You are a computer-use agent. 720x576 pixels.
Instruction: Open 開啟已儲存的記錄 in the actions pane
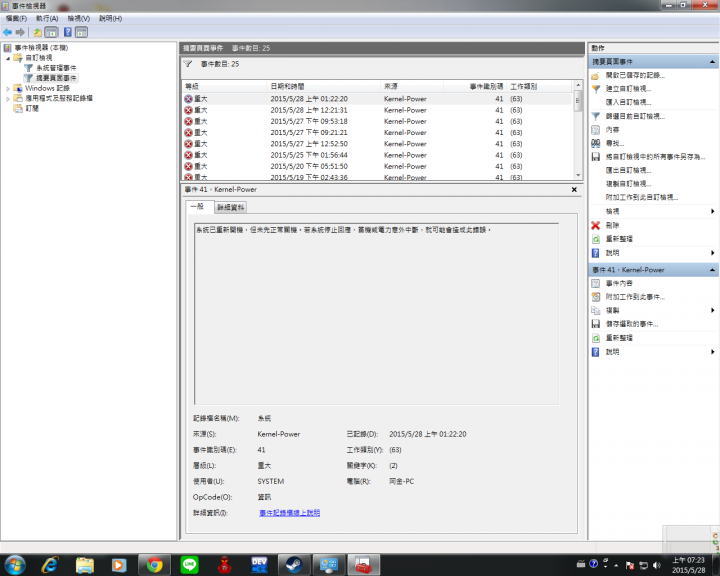635,75
